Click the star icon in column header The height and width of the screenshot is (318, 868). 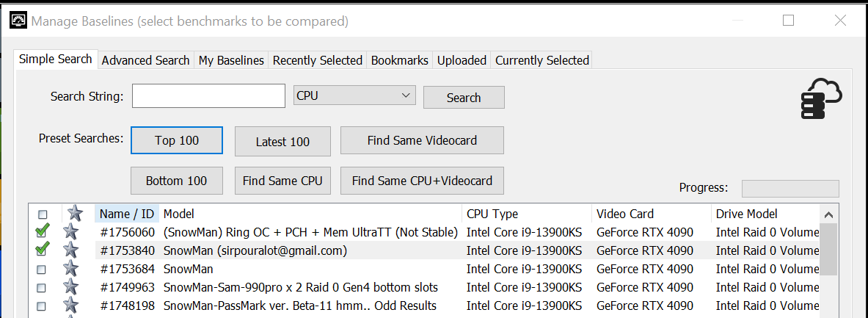74,213
